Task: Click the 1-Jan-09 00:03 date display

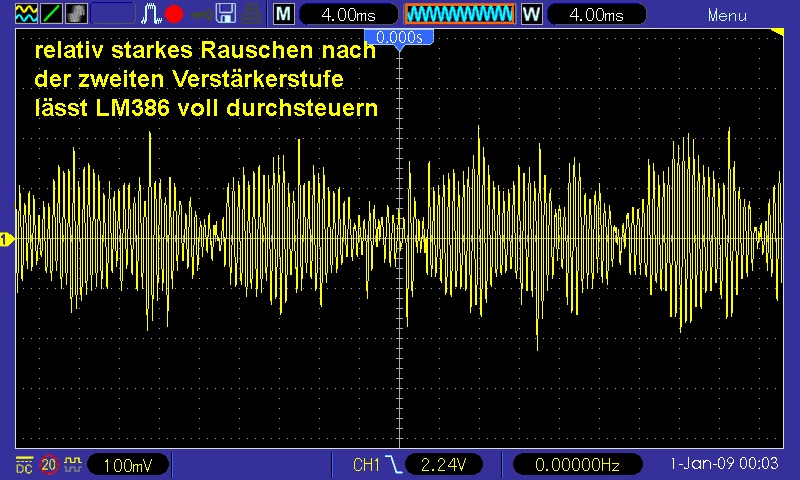Action: (x=724, y=463)
